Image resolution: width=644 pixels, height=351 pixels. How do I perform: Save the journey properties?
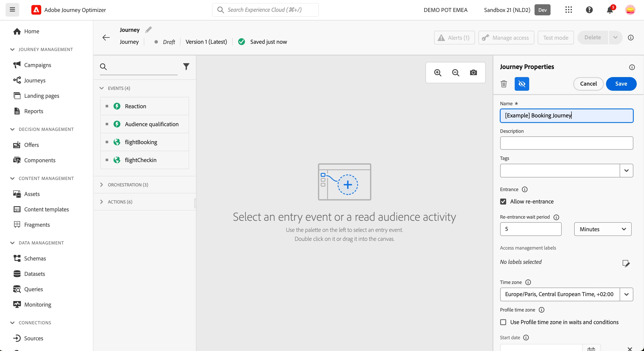coord(621,84)
